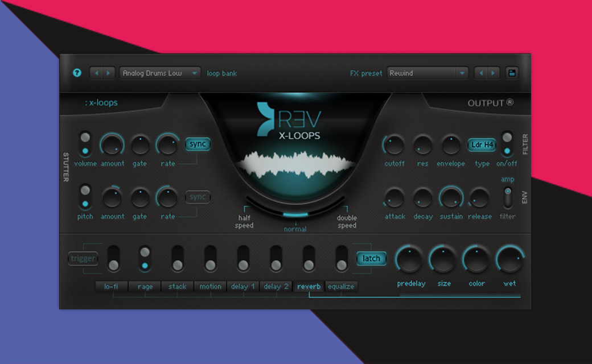Click the pitch row gate knob
This screenshot has height=364, width=592.
139,198
